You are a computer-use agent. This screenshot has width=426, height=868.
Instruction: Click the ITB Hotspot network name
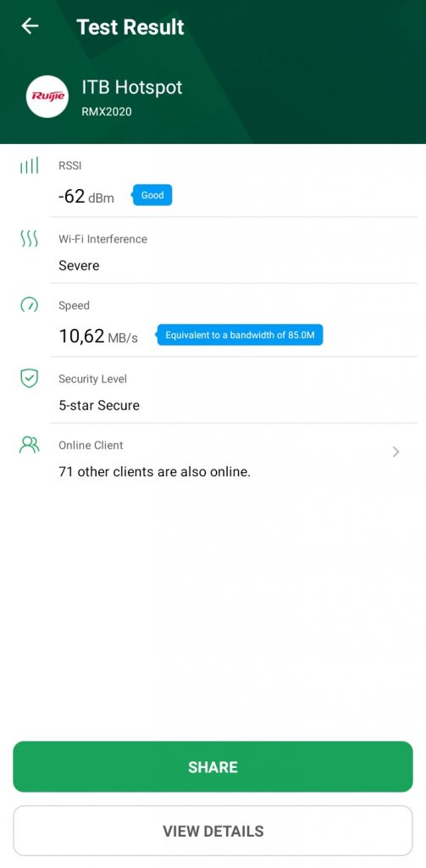click(132, 87)
